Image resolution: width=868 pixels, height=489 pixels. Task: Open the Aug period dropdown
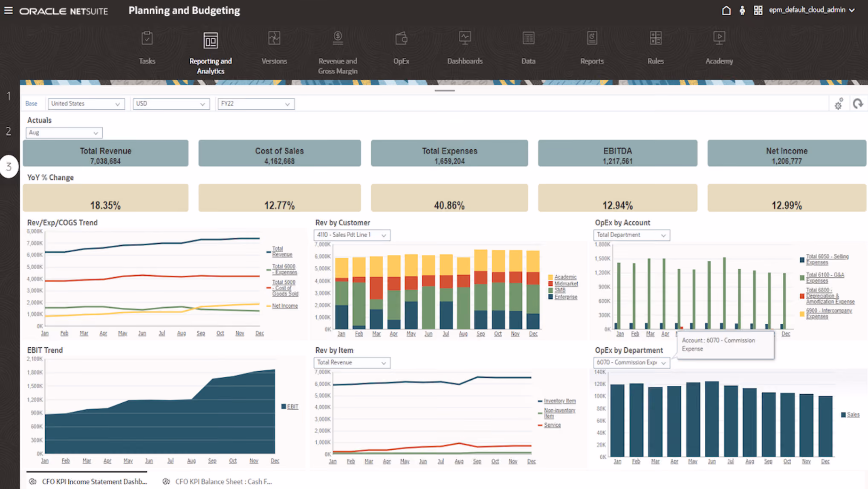64,133
